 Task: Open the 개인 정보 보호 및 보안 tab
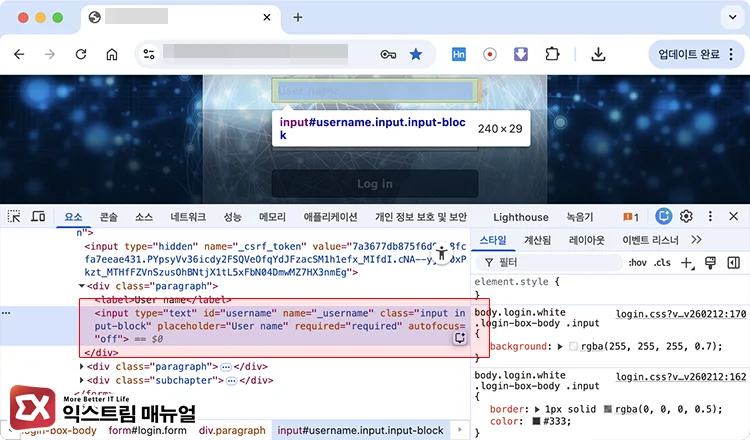tap(420, 217)
